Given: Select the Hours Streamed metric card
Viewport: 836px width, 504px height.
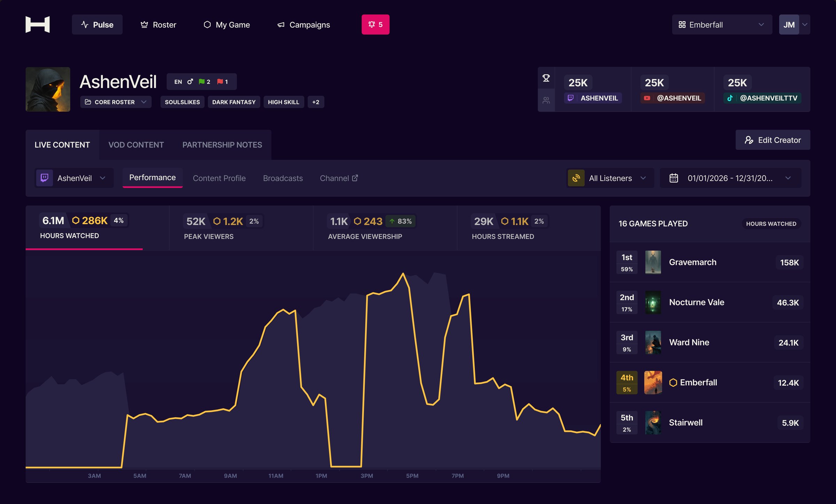Looking at the screenshot, I should [x=529, y=228].
